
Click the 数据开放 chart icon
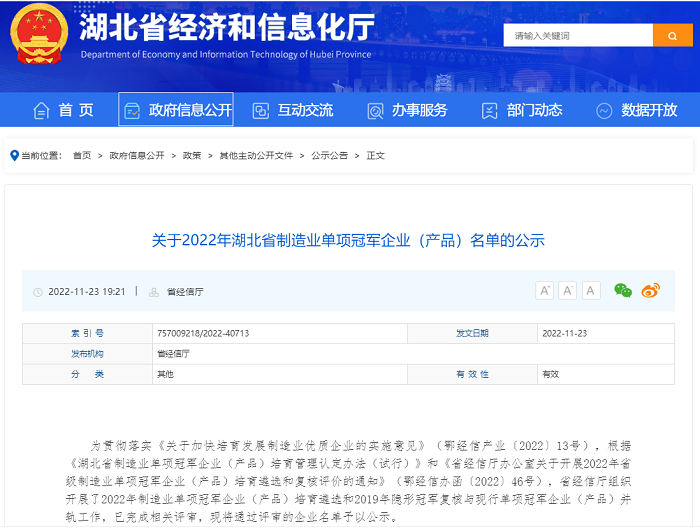(604, 110)
